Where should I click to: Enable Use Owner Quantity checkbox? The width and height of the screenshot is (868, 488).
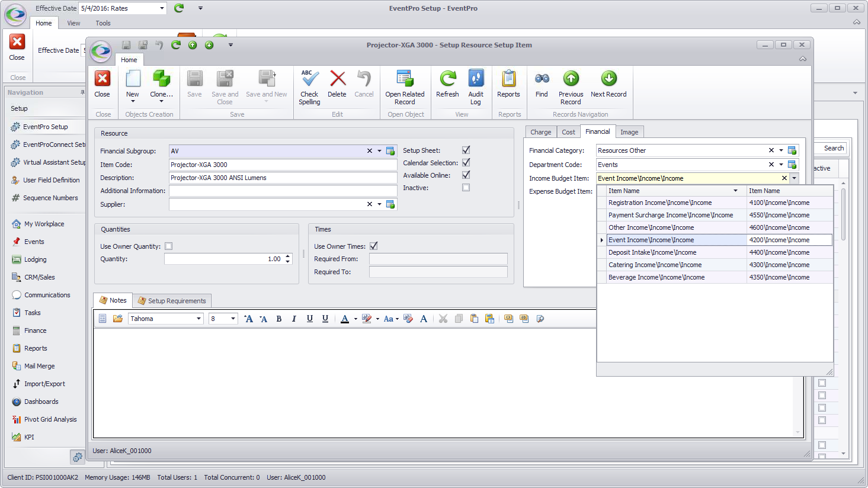pyautogui.click(x=169, y=246)
